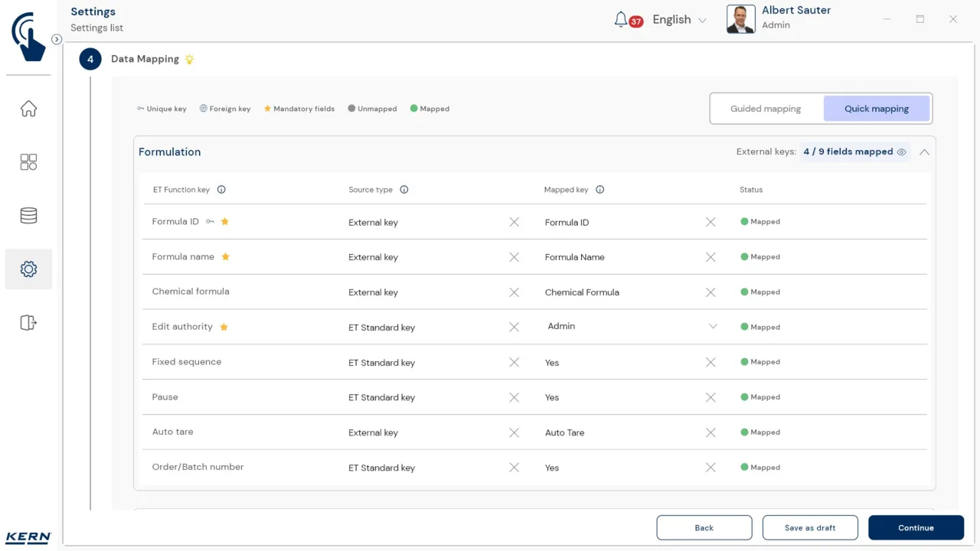Switch to Guided mapping tab
980x551 pixels.
766,109
